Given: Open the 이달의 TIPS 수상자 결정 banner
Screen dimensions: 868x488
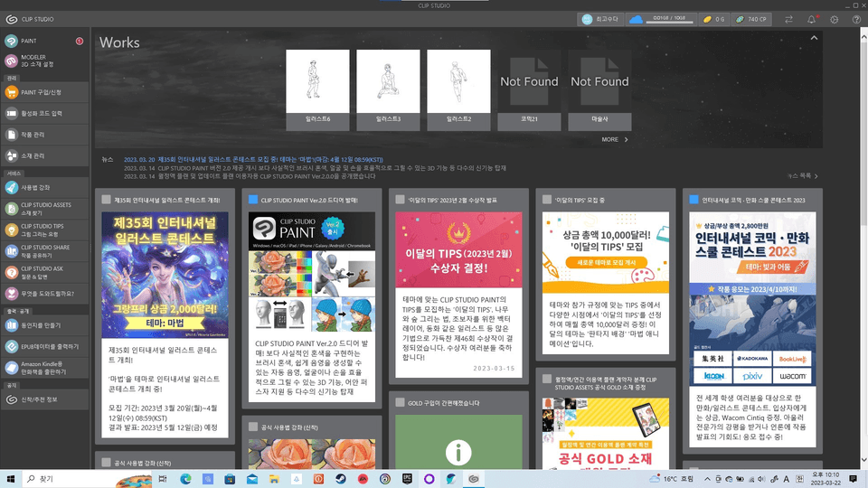Looking at the screenshot, I should pyautogui.click(x=458, y=249).
